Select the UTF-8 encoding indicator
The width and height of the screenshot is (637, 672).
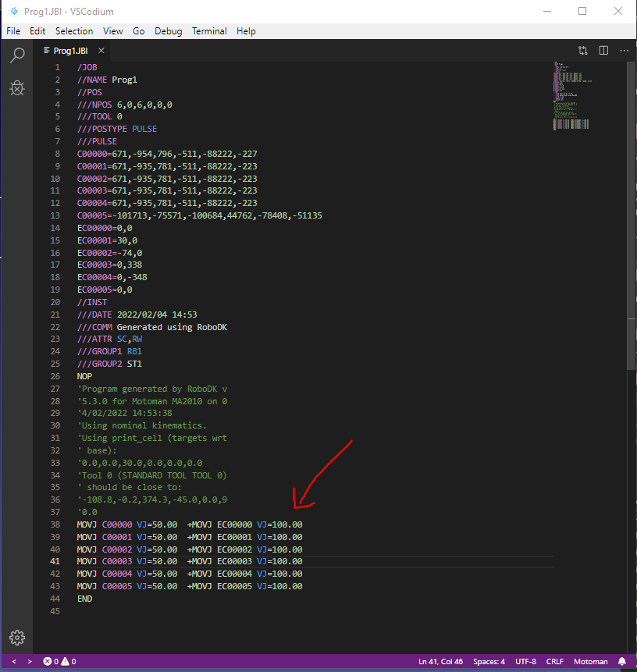point(525,662)
